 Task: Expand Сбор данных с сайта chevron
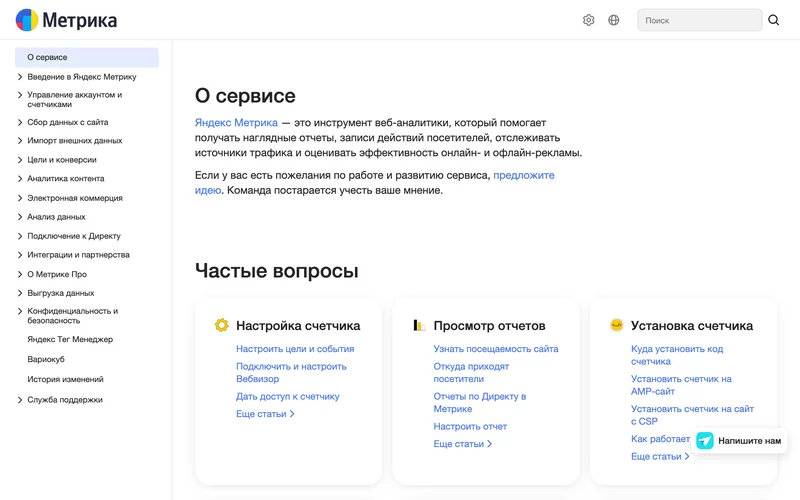(20, 122)
